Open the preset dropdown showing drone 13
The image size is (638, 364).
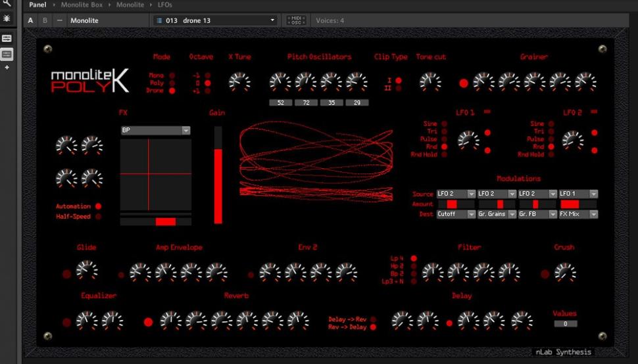pos(214,20)
